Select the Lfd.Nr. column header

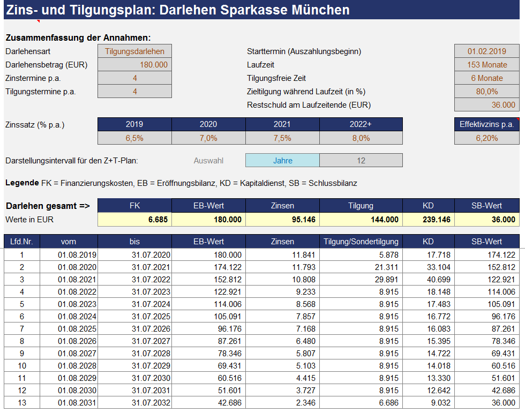(21, 242)
